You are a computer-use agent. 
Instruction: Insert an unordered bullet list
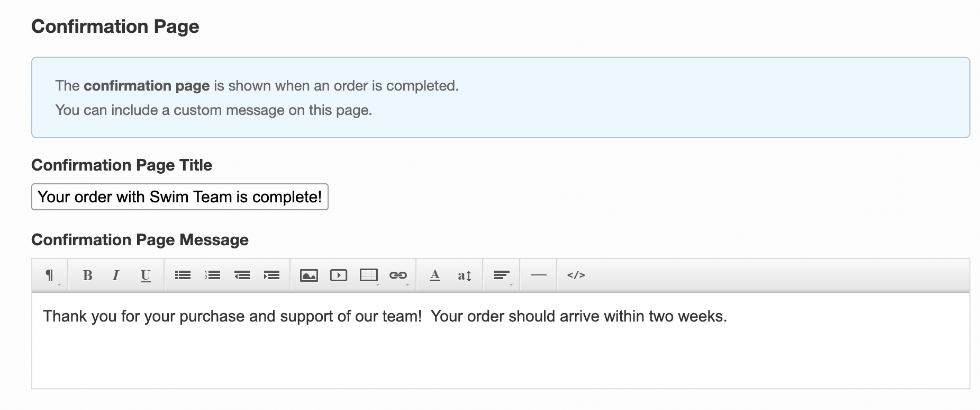(183, 275)
